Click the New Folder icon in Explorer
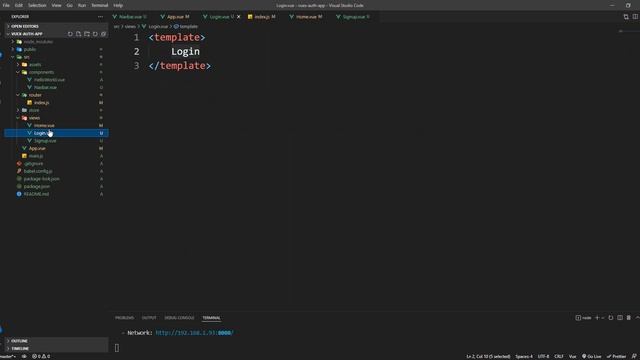This screenshot has width=640, height=360. (87, 34)
